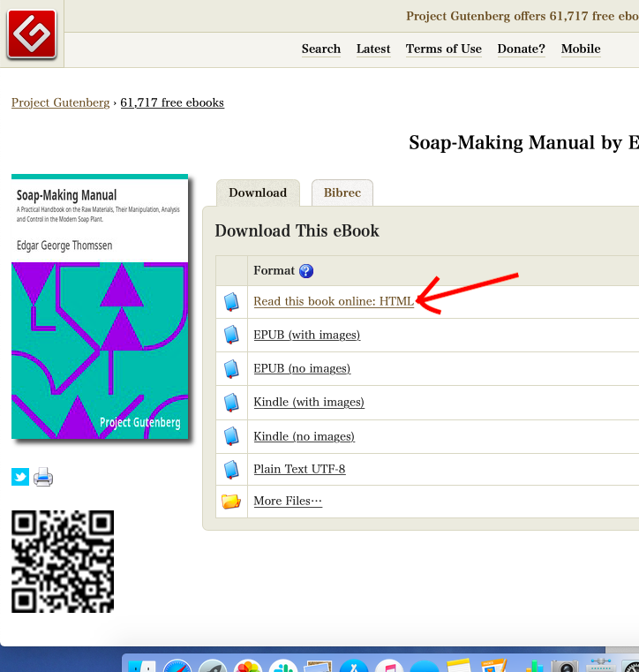The image size is (639, 672).
Task: Download EPUB (with images)
Action: point(306,335)
